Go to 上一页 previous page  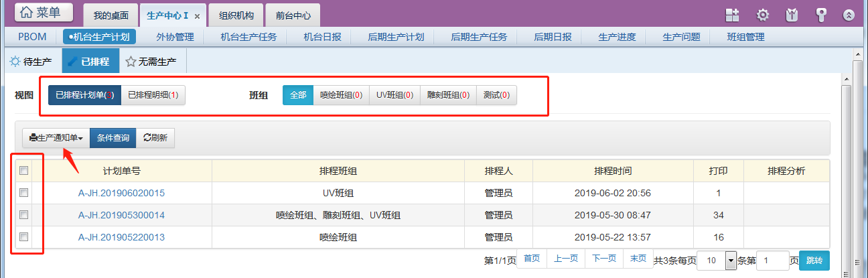tap(566, 259)
